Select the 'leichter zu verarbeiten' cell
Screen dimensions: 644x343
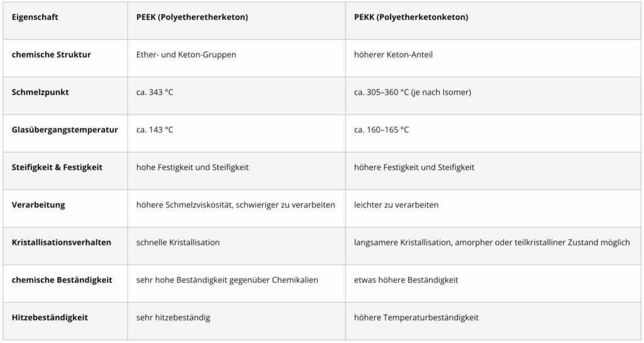396,205
